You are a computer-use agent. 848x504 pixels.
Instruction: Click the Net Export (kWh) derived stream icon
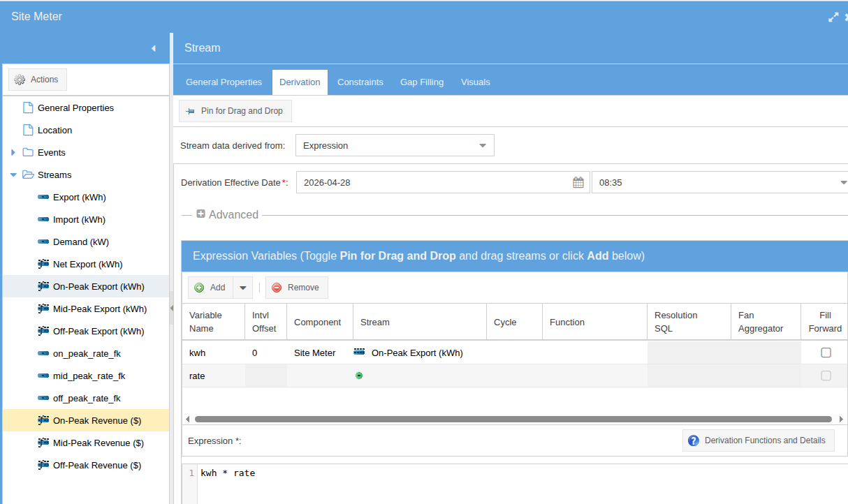coord(43,264)
